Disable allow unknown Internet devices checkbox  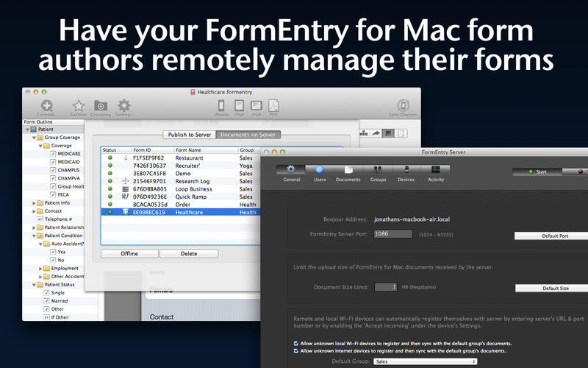[x=296, y=351]
